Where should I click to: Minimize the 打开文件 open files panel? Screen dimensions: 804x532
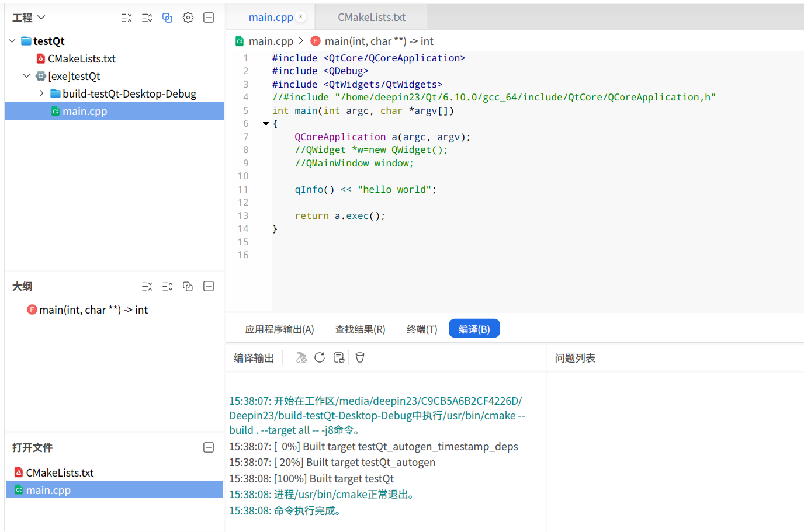pyautogui.click(x=209, y=447)
